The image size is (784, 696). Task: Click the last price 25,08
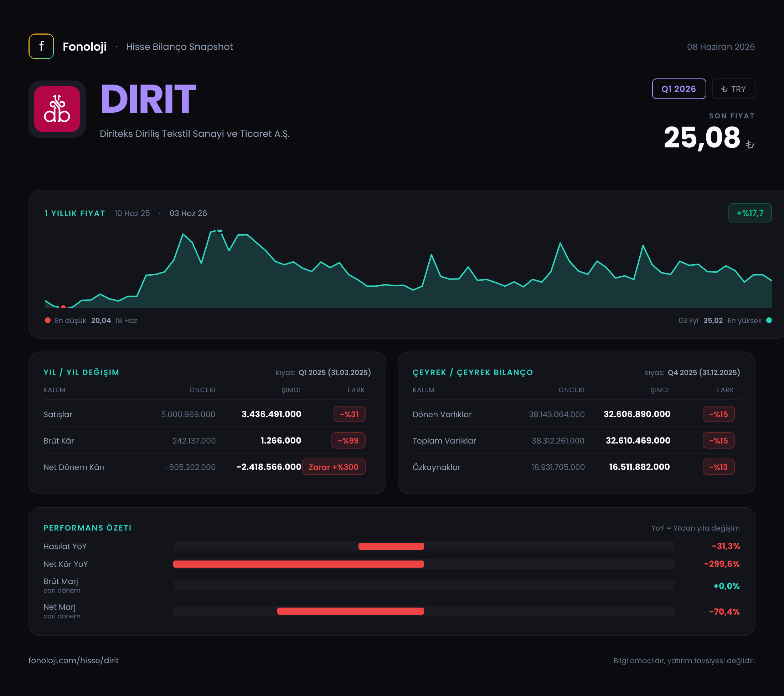(x=702, y=137)
